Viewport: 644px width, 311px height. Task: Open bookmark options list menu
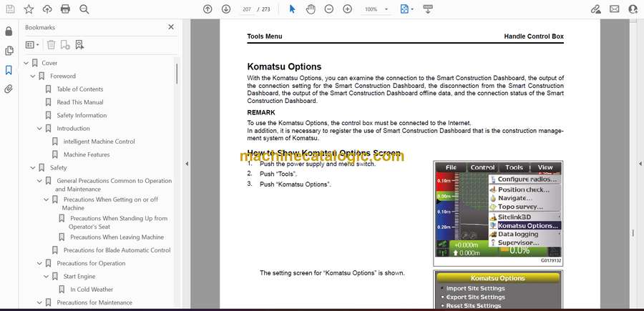pyautogui.click(x=32, y=45)
